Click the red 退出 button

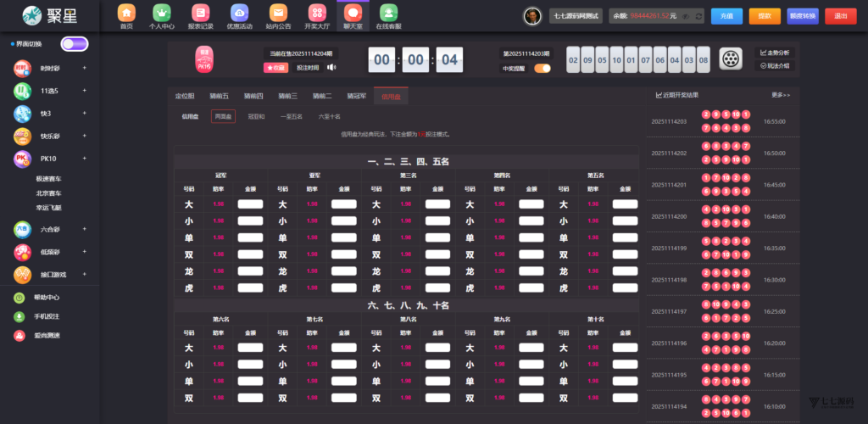pyautogui.click(x=841, y=16)
